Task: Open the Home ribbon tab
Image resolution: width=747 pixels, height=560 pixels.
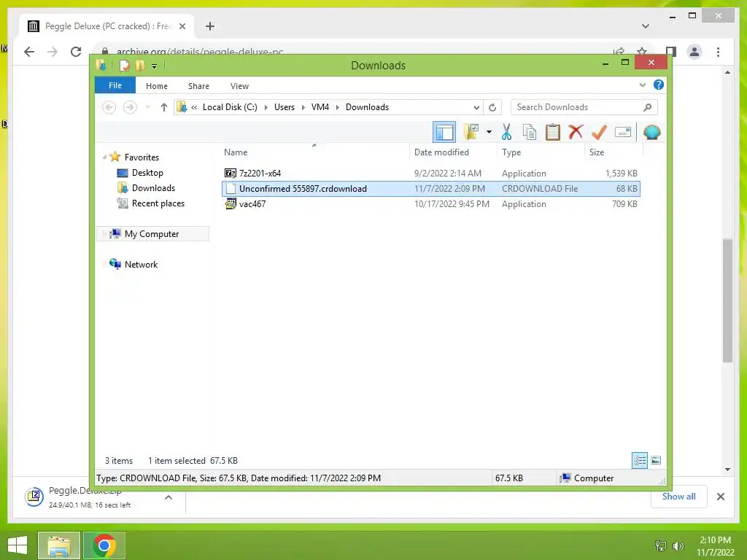Action: click(157, 86)
